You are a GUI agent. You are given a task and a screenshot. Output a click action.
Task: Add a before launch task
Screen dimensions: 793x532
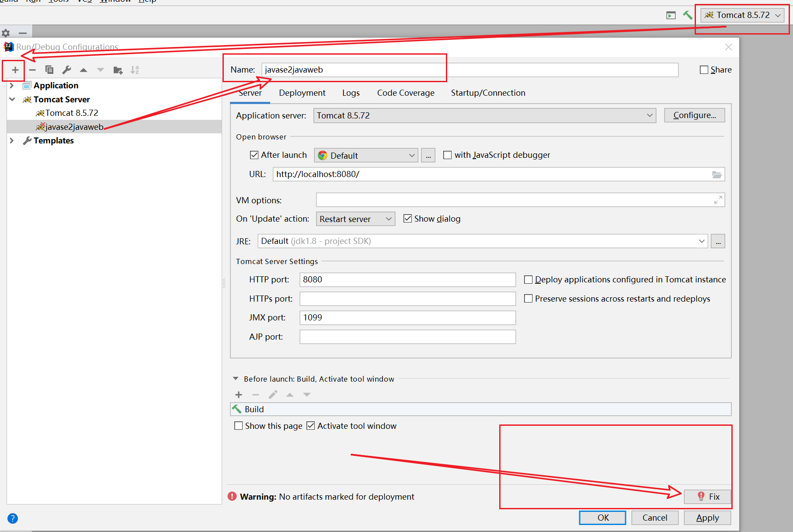[239, 395]
